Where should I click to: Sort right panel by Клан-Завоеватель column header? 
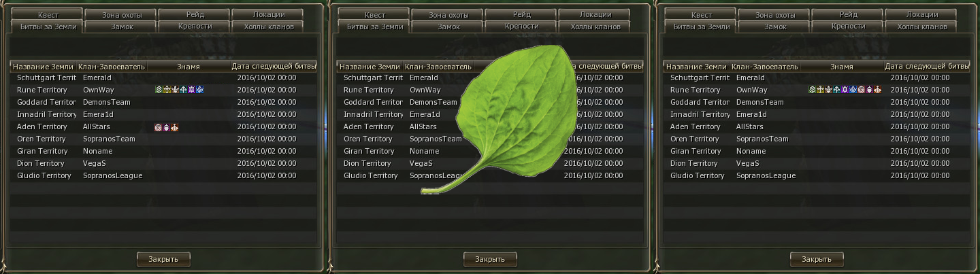pyautogui.click(x=766, y=67)
